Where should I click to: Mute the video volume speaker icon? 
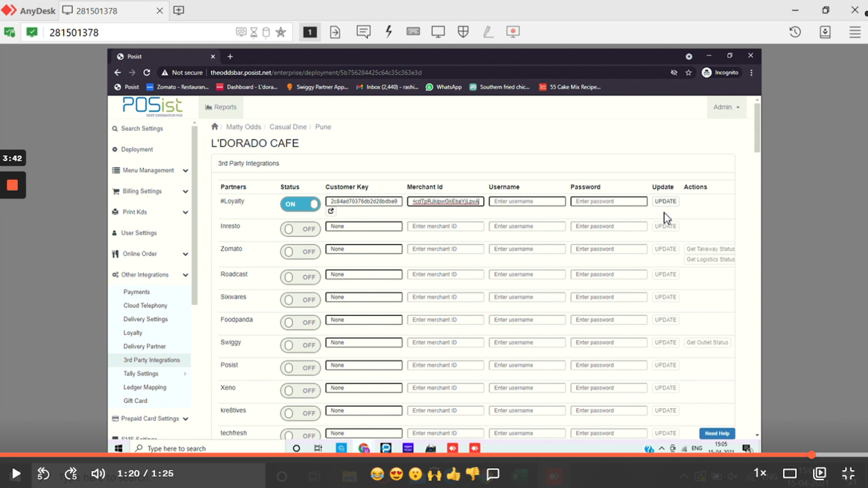[98, 473]
